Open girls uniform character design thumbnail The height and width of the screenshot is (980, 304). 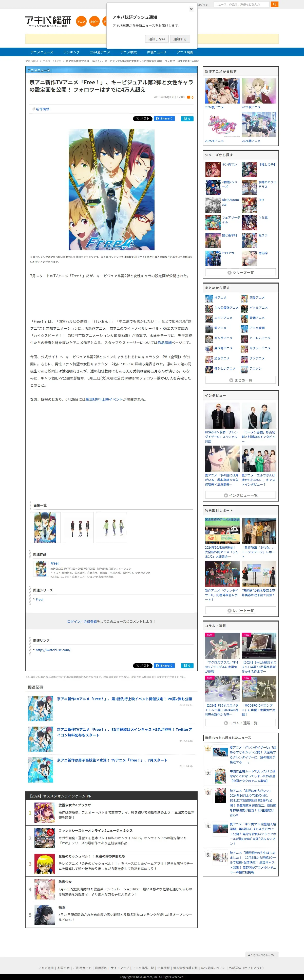tap(78, 528)
